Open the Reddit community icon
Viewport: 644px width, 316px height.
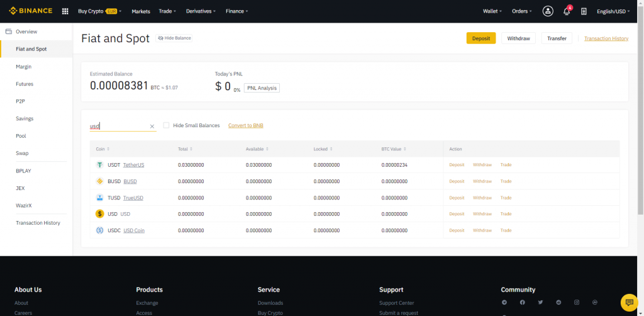coord(558,302)
